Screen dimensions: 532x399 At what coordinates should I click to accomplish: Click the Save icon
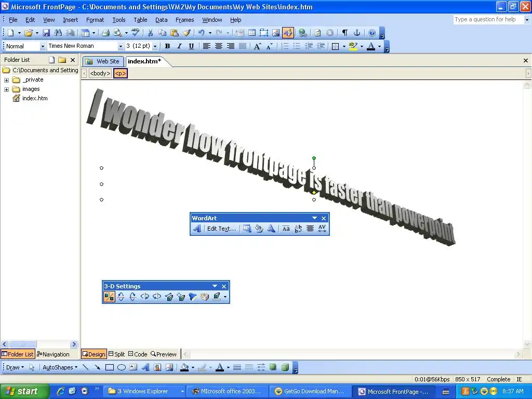pyautogui.click(x=46, y=33)
